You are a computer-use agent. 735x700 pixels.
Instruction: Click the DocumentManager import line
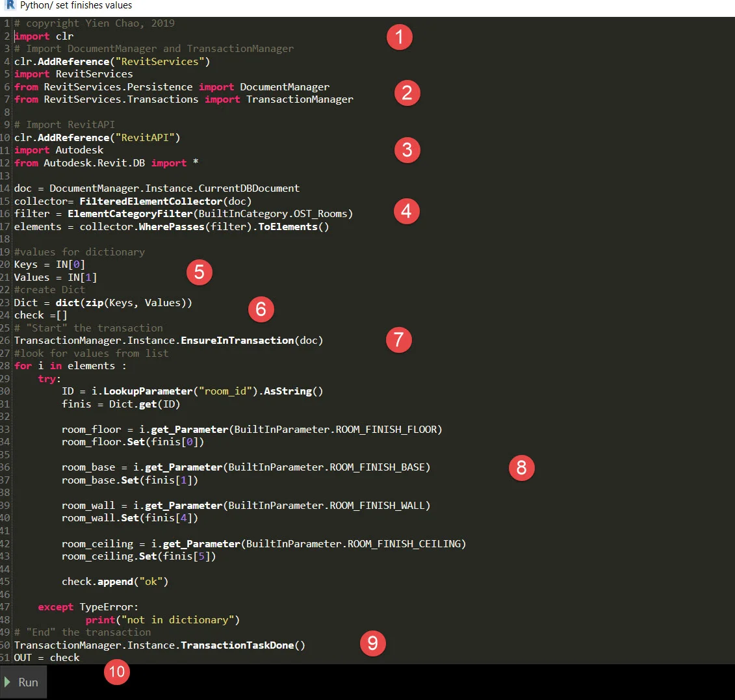pyautogui.click(x=172, y=86)
